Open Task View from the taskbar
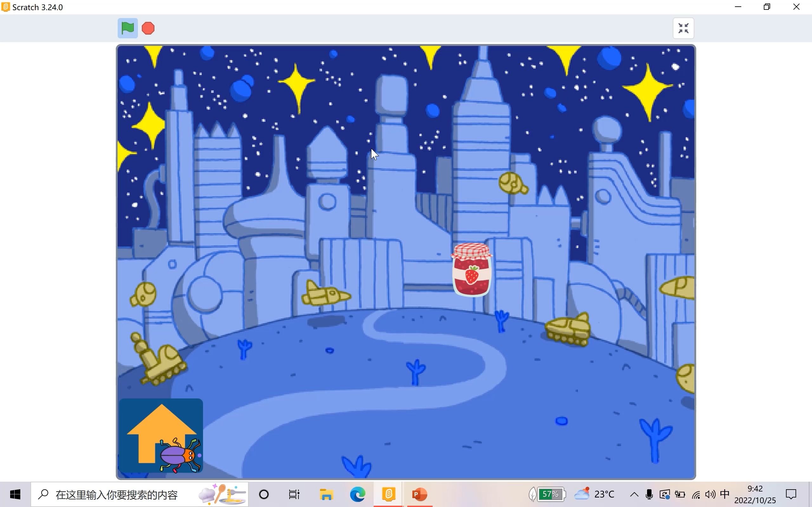812x507 pixels. (294, 494)
